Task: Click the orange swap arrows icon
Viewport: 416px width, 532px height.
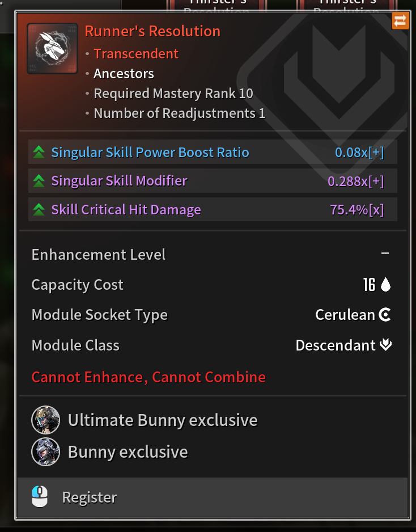Action: (x=400, y=21)
